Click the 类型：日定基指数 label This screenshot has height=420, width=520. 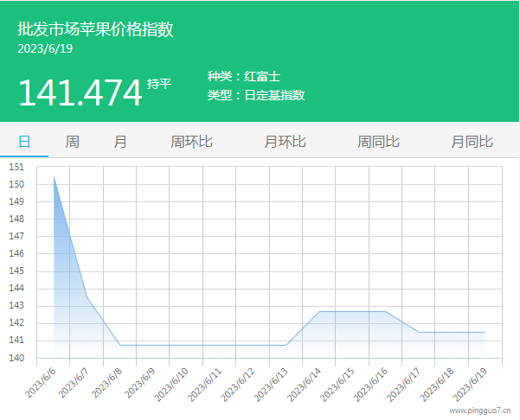(255, 95)
